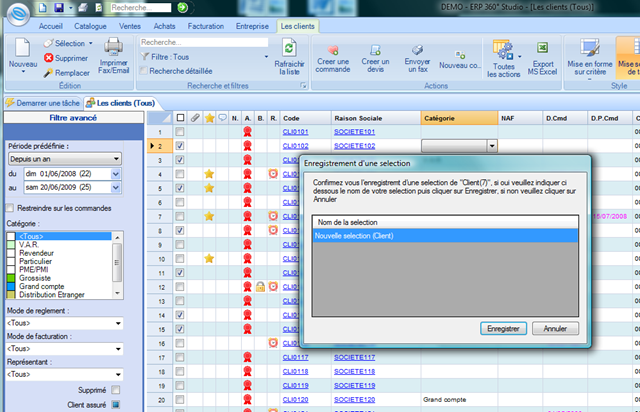Select Envoyer un fax icon
This screenshot has height=412, width=640.
click(x=417, y=50)
